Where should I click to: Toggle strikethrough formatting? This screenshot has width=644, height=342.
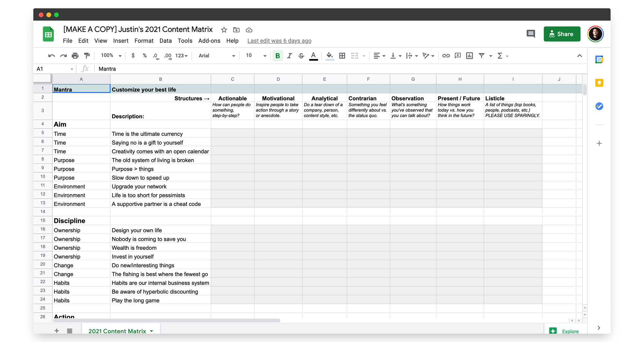click(x=301, y=56)
